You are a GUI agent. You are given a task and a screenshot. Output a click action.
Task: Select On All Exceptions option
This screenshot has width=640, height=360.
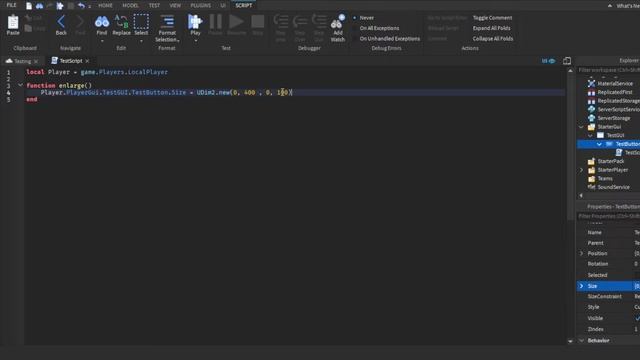(379, 28)
